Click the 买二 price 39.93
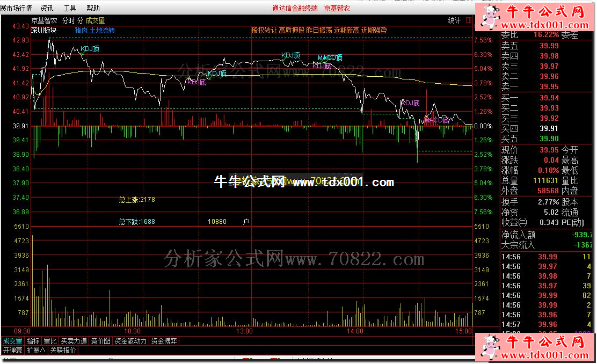This screenshot has height=364, width=597. 549,108
